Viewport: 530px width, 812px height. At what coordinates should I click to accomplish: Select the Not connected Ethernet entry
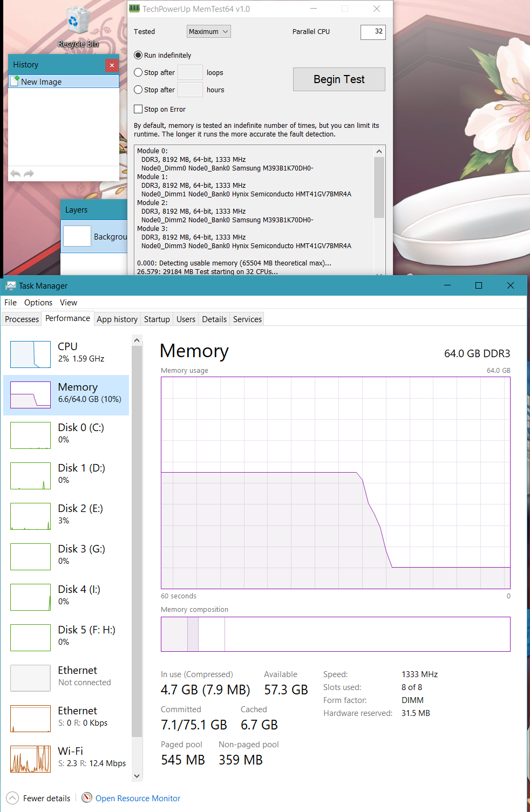tap(66, 678)
